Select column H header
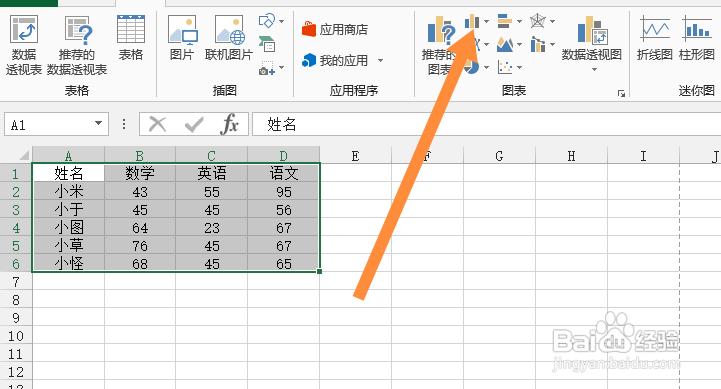The width and height of the screenshot is (721, 389). pos(572,155)
